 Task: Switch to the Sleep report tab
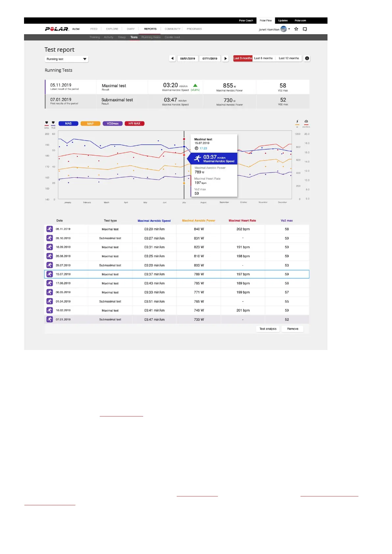tap(122, 37)
